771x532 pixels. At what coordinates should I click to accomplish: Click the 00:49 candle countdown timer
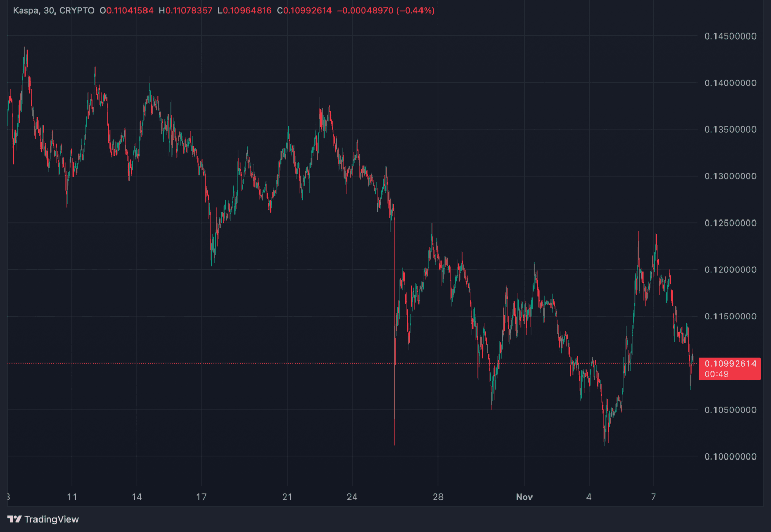(x=717, y=374)
